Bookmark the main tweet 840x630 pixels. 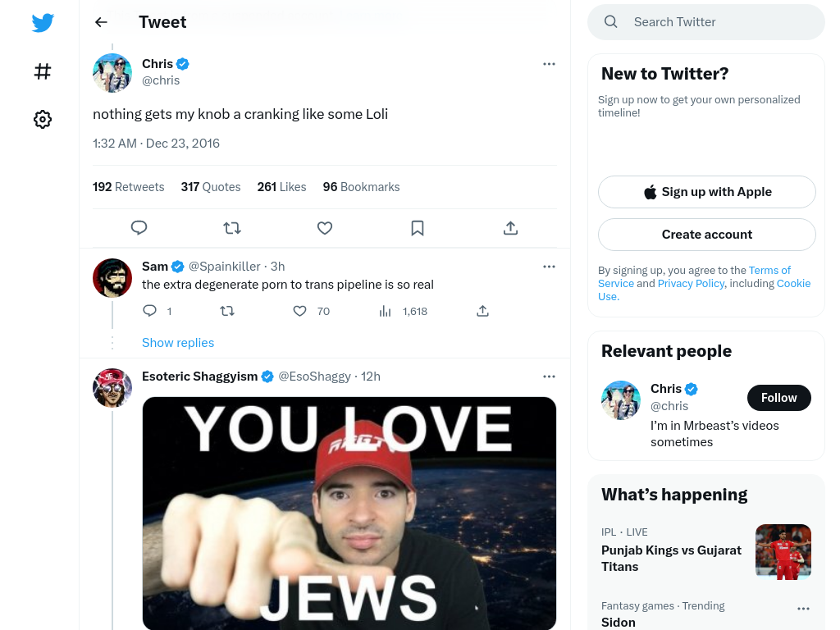tap(418, 228)
